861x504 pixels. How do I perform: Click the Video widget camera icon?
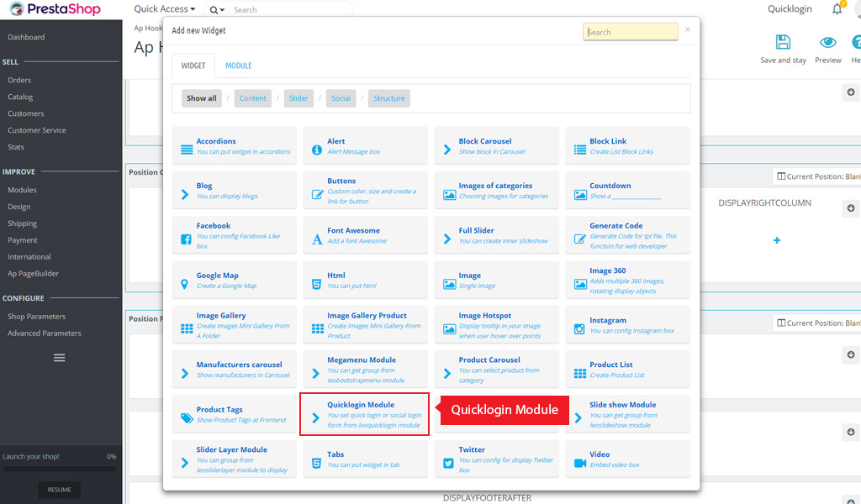click(x=579, y=464)
